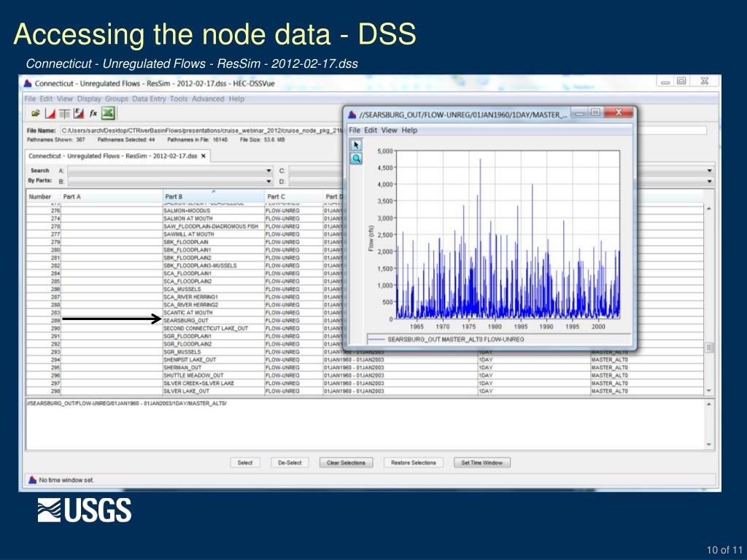Click the Part C column header
This screenshot has width=747, height=560.
click(x=293, y=197)
